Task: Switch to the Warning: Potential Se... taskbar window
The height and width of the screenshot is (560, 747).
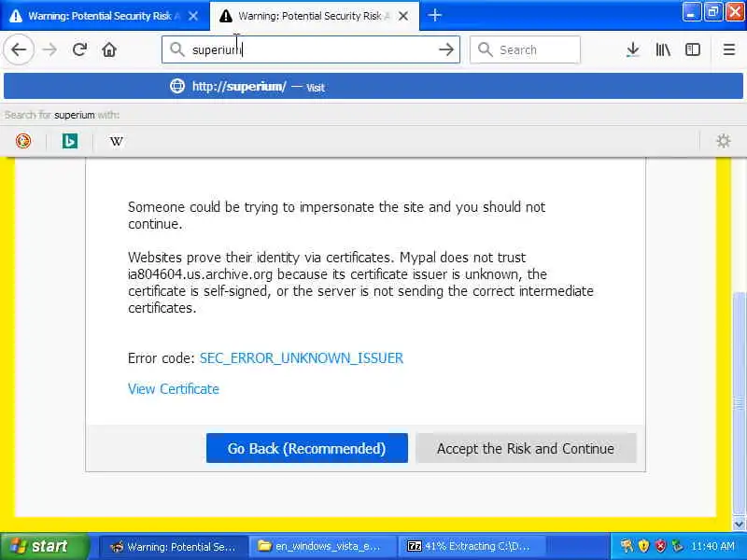Action: (174, 546)
